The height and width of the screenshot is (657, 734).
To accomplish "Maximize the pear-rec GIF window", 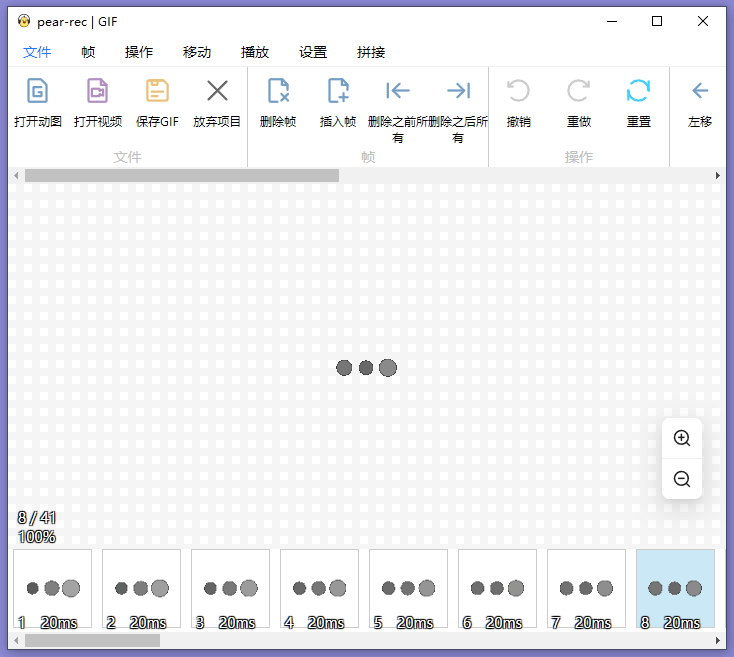I will [657, 21].
